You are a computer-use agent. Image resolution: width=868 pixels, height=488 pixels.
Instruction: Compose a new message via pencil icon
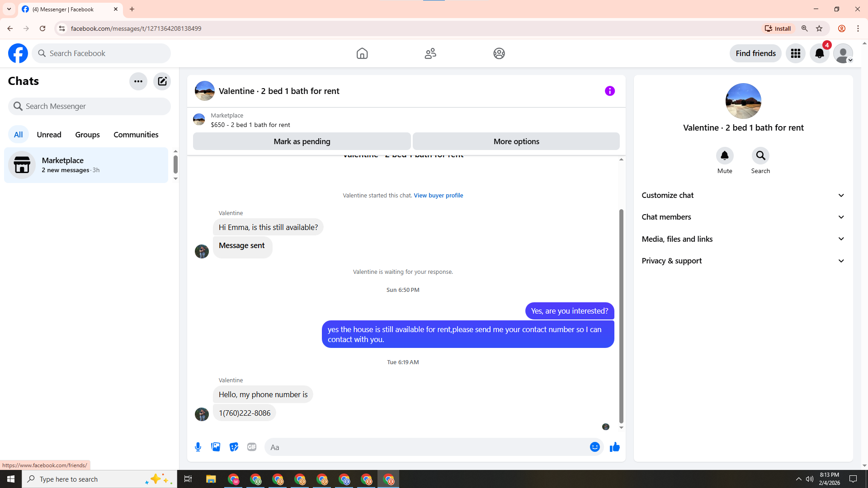(162, 81)
